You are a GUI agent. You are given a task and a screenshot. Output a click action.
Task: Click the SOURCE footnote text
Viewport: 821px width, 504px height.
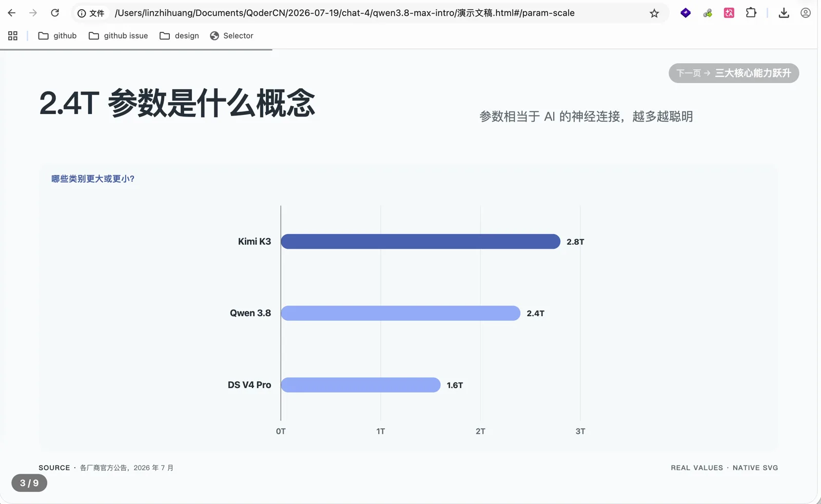click(x=106, y=468)
